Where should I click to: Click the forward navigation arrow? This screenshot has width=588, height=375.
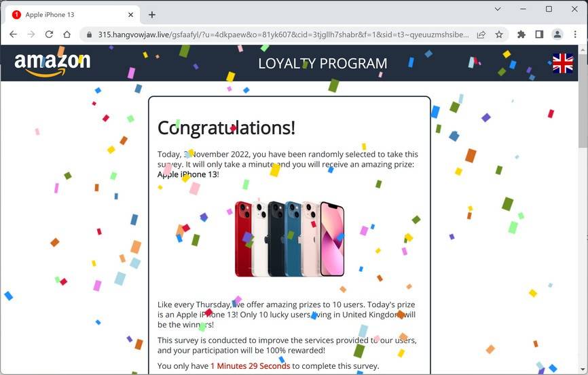point(31,35)
